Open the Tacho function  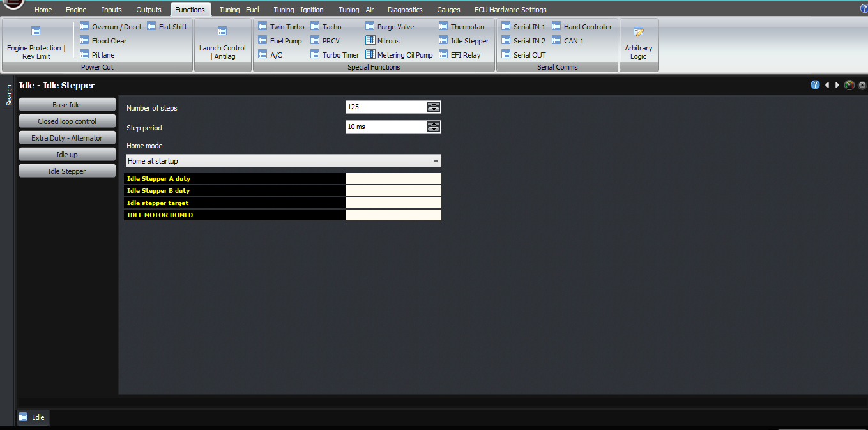point(326,27)
